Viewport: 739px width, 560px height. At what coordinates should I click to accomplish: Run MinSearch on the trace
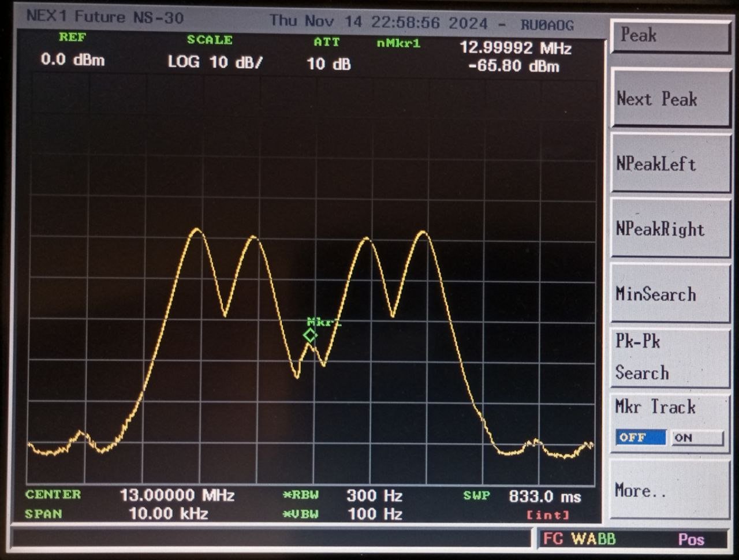click(670, 294)
